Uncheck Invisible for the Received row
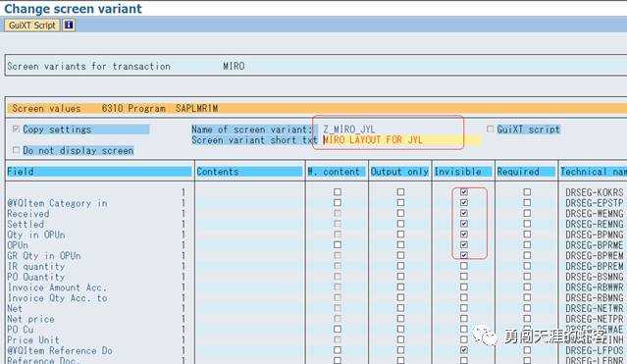Image resolution: width=627 pixels, height=364 pixels. [x=464, y=213]
